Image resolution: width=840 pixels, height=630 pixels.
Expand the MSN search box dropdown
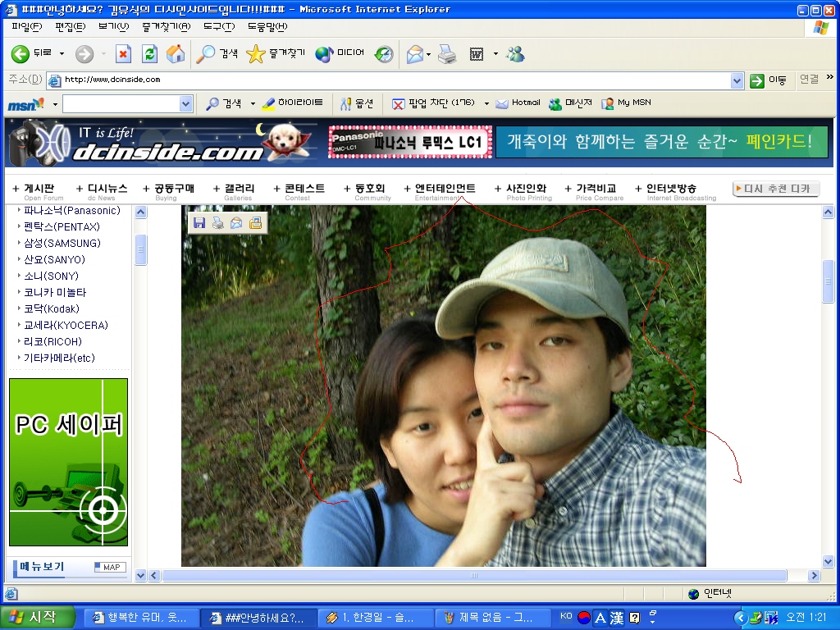[185, 103]
